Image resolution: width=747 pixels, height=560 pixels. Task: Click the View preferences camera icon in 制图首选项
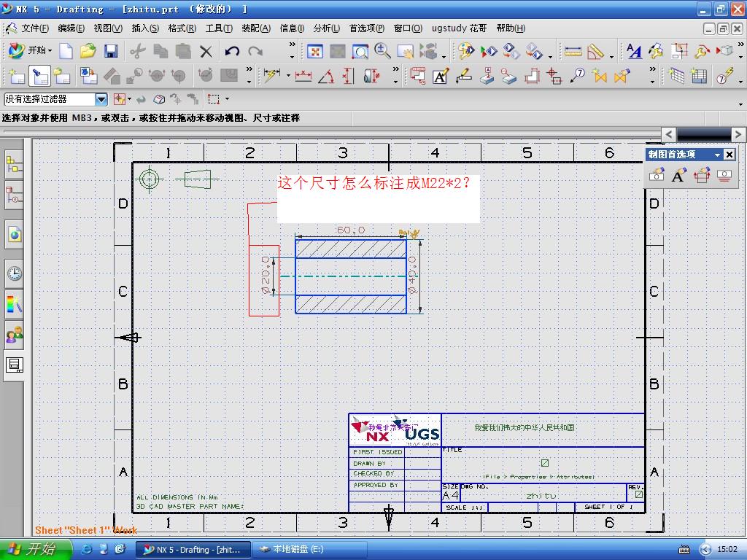657,175
